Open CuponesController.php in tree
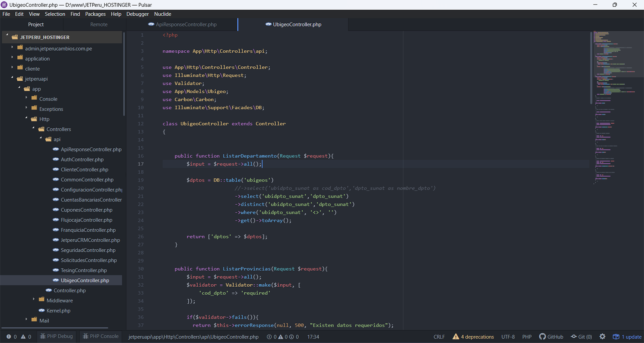The width and height of the screenshot is (644, 343). coord(87,210)
